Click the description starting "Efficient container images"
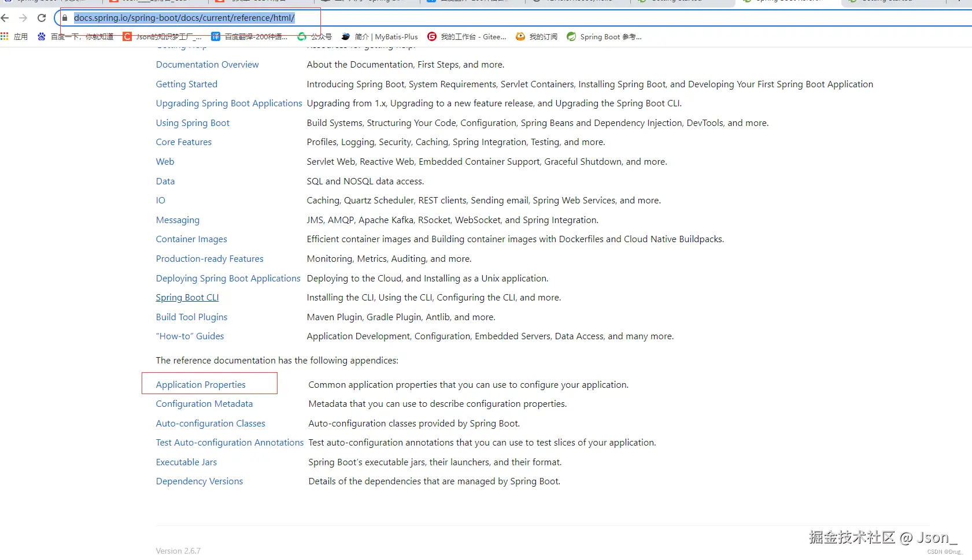Viewport: 972px width, 560px height. (516, 239)
